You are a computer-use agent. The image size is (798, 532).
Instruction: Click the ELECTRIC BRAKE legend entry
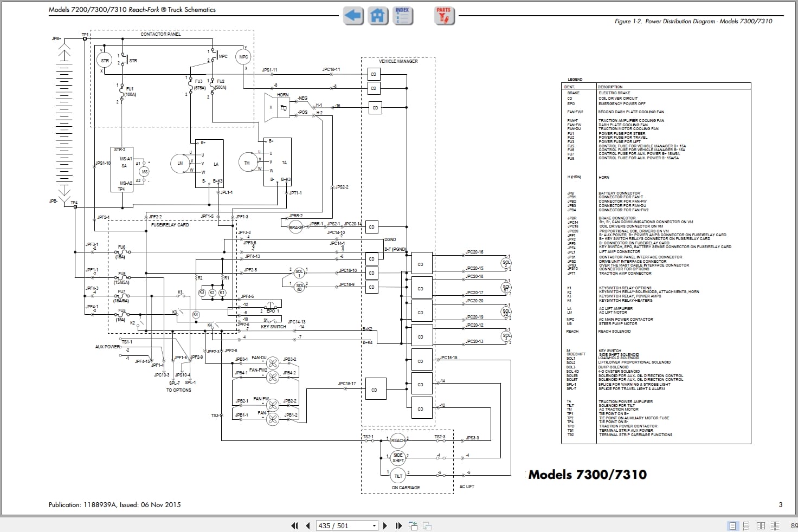[x=614, y=93]
